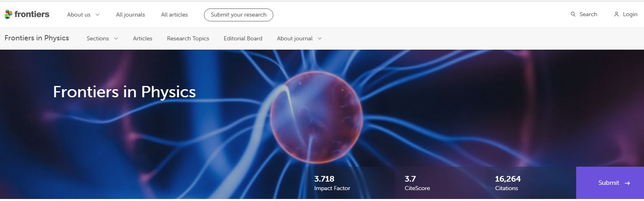The width and height of the screenshot is (644, 201).
Task: Click the Submit your research button
Action: (239, 15)
